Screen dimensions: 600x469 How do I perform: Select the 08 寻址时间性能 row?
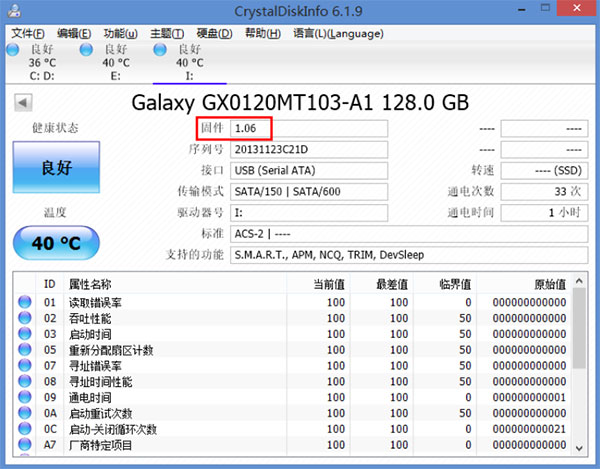[292, 382]
